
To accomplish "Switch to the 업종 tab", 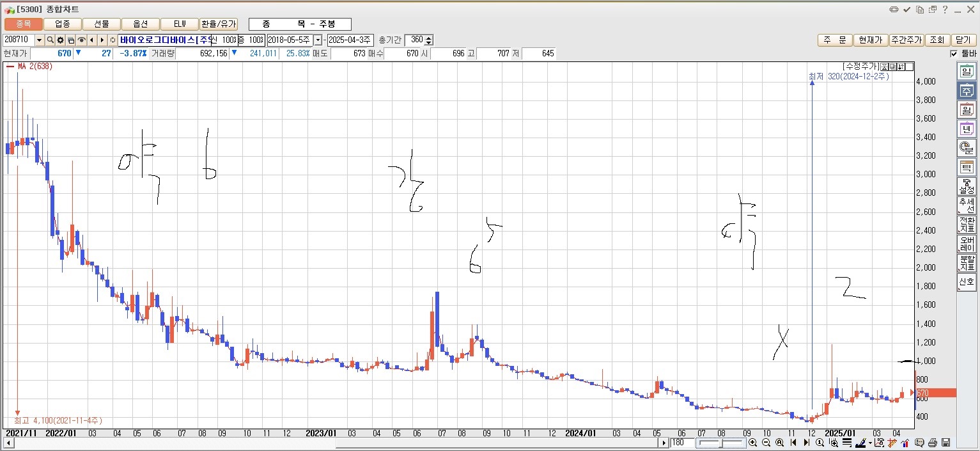I will click(x=62, y=24).
